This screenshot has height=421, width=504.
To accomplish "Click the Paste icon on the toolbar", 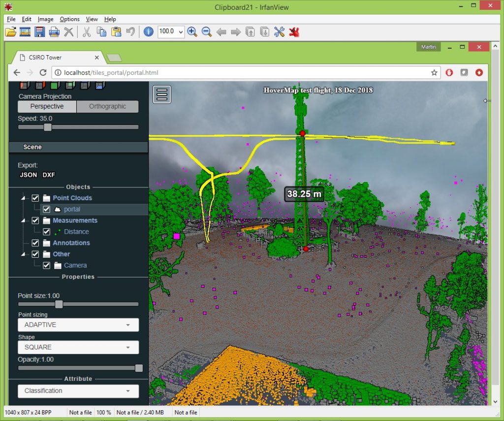I will (x=117, y=31).
